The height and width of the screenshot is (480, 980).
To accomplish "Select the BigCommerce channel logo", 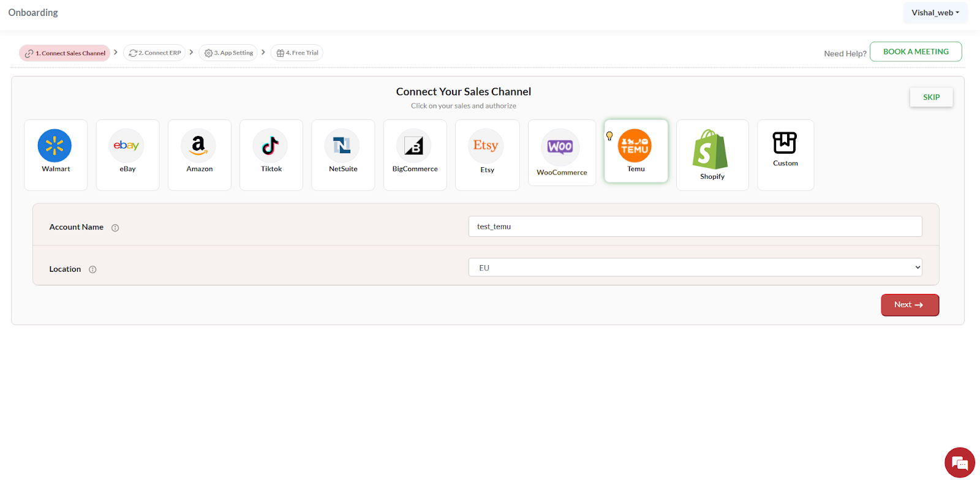I will coord(414,146).
